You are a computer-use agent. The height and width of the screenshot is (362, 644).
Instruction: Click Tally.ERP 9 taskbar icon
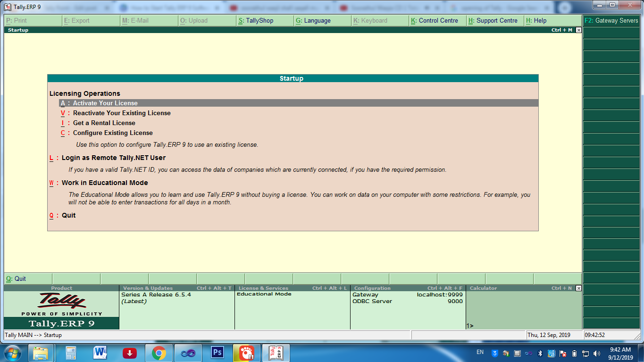point(276,353)
